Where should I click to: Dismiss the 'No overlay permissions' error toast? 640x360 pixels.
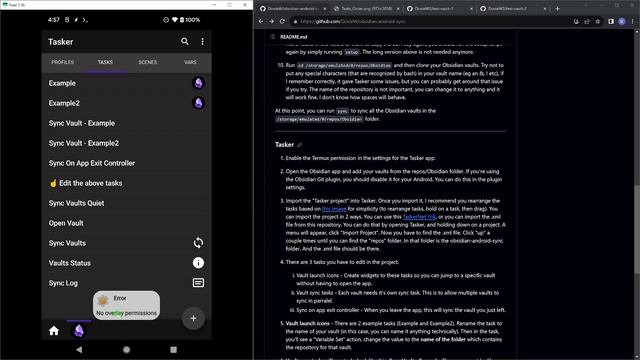point(126,305)
